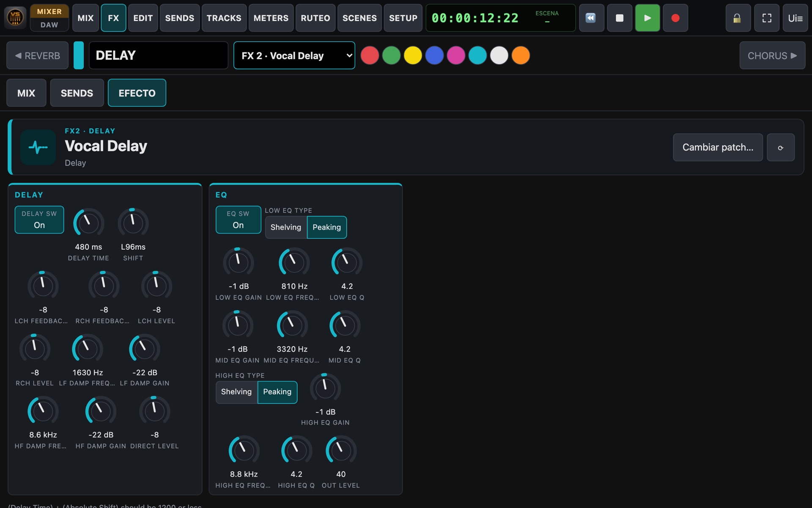
Task: Toggle the EQ SW On switch
Action: (238, 220)
